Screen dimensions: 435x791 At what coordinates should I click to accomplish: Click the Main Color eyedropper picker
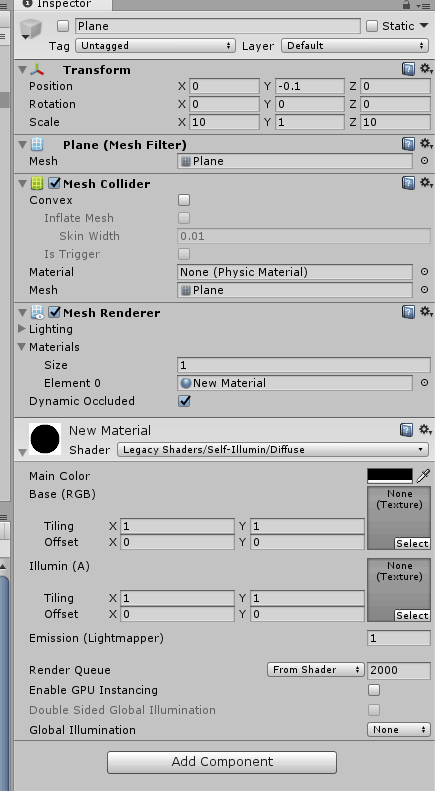click(x=423, y=475)
